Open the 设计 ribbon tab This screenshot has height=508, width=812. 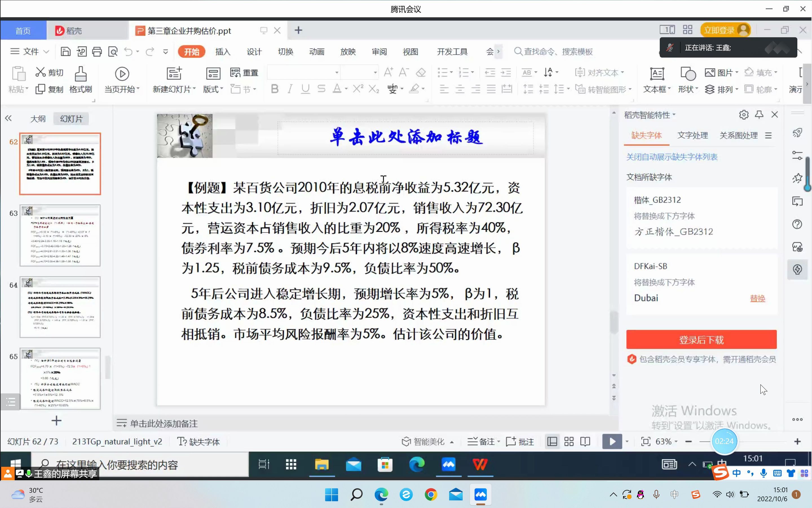254,51
